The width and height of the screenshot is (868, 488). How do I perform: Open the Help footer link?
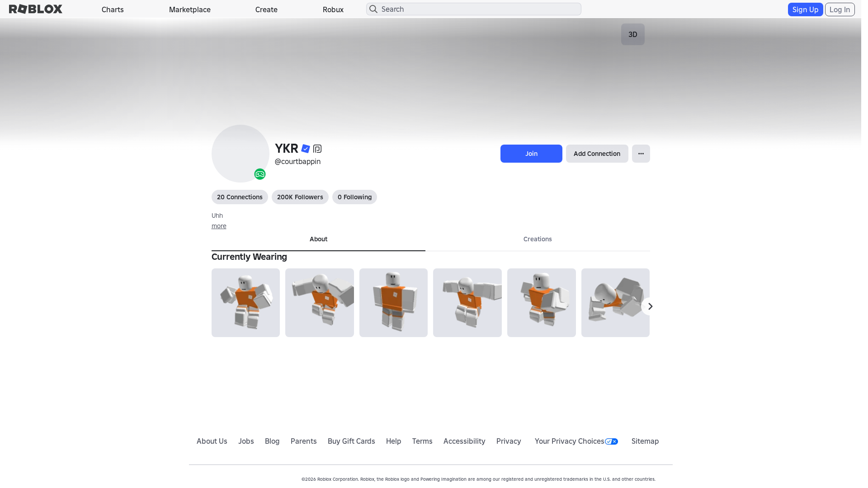(x=394, y=441)
